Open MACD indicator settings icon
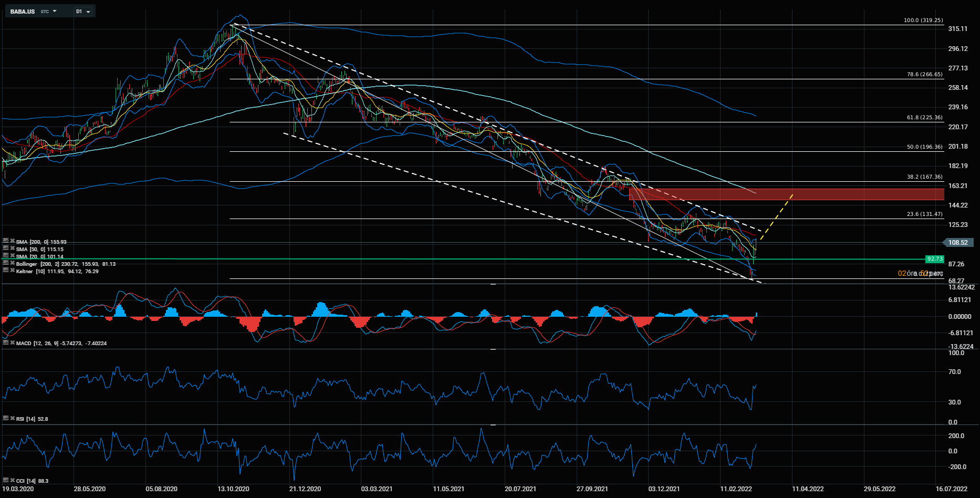980x498 pixels. pyautogui.click(x=6, y=343)
